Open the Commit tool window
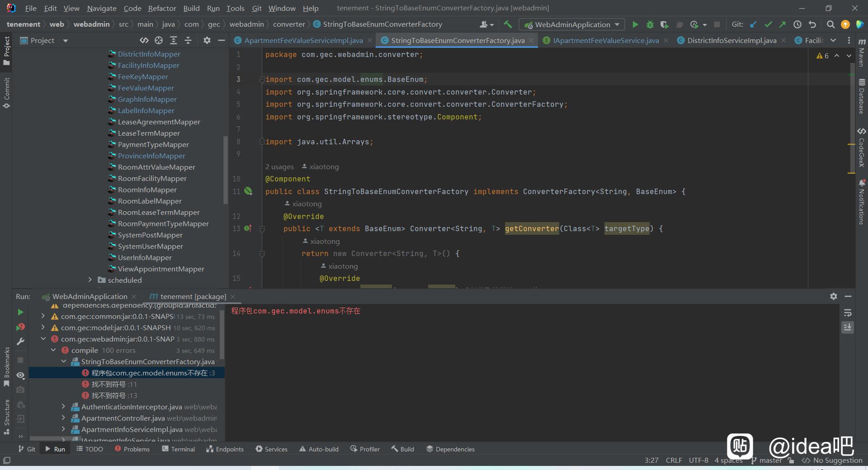This screenshot has width=868, height=470. tap(6, 93)
